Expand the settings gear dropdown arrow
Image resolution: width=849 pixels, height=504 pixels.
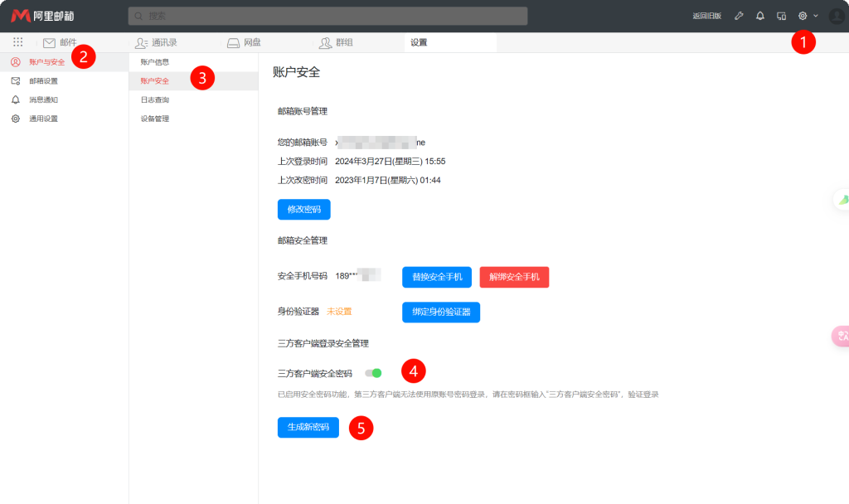[816, 16]
